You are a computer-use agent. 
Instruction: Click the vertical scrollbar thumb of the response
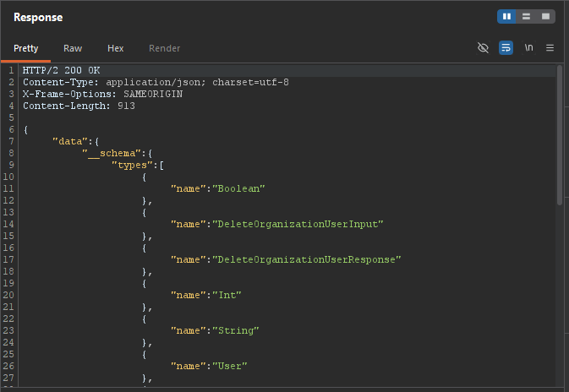pos(560,135)
